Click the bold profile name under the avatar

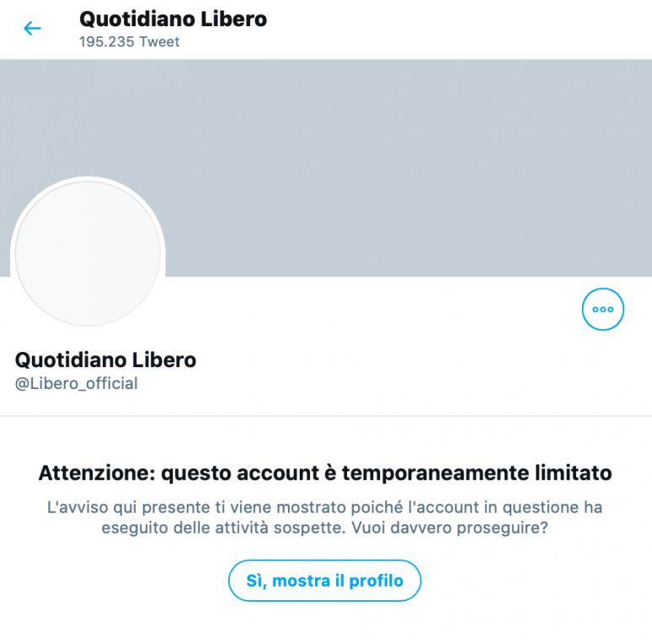(105, 359)
